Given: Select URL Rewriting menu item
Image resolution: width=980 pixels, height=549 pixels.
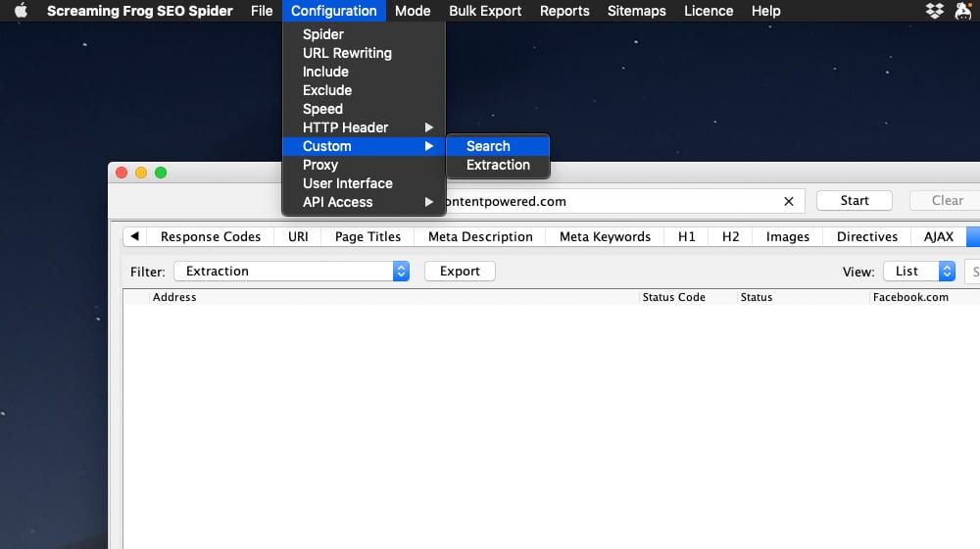Looking at the screenshot, I should coord(364,53).
